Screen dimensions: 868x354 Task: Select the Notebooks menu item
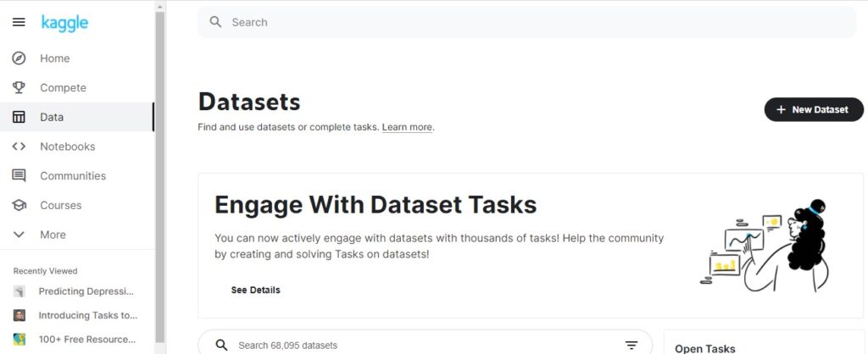point(77,146)
